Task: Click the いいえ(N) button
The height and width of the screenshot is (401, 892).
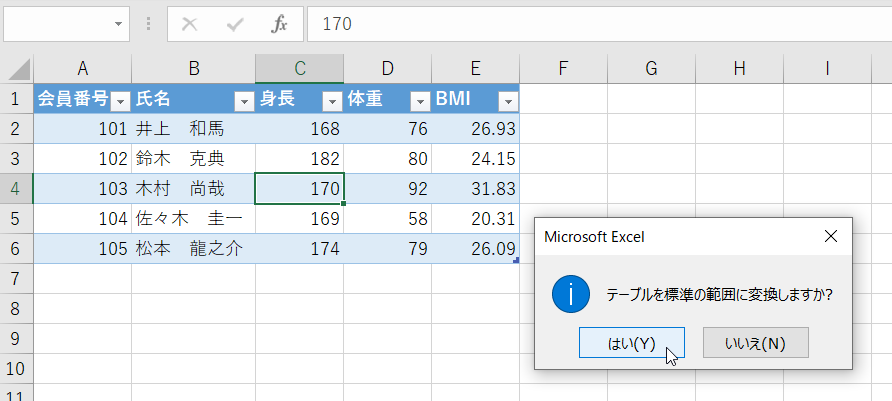Action: tap(755, 343)
